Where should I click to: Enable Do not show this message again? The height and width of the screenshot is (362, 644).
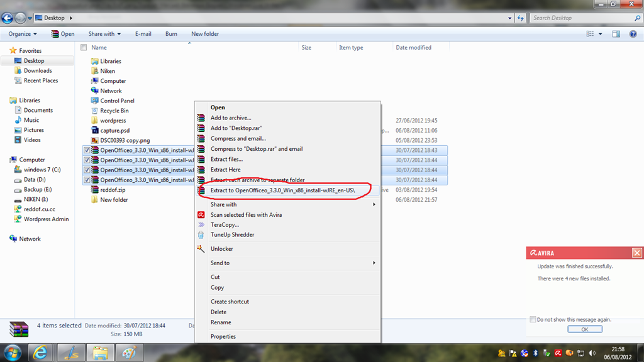pyautogui.click(x=532, y=319)
